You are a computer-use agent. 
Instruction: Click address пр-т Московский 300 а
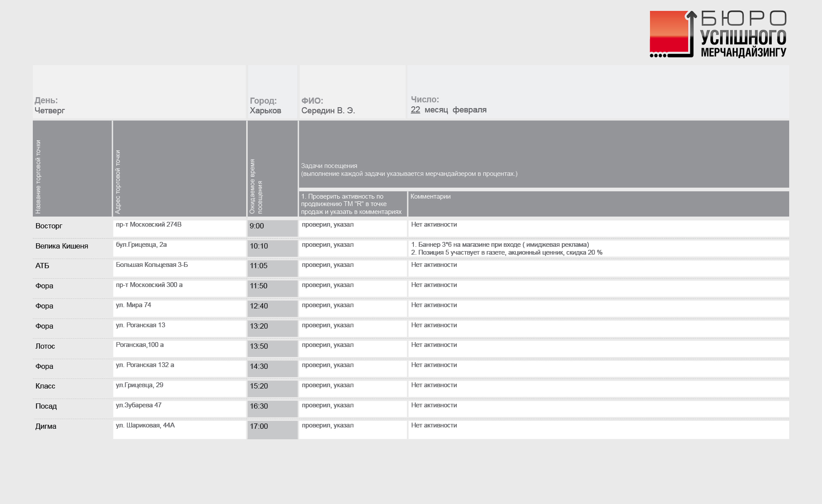coord(149,285)
